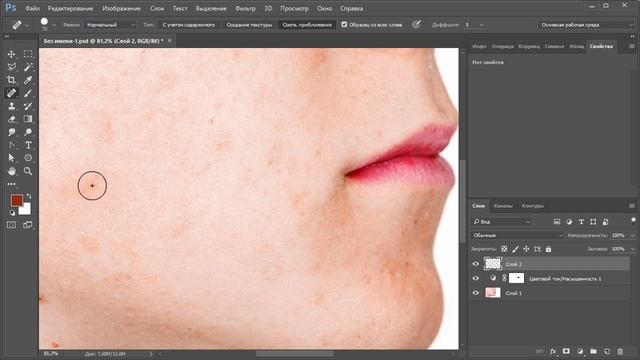Screen dimensions: 640x360
Task: Toggle lock image pixels brush icon
Action: point(516,249)
